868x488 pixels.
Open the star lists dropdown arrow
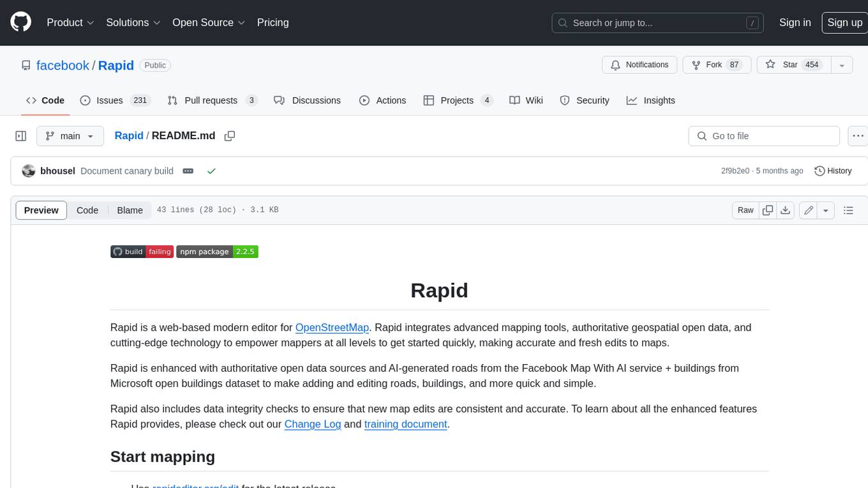(x=842, y=65)
